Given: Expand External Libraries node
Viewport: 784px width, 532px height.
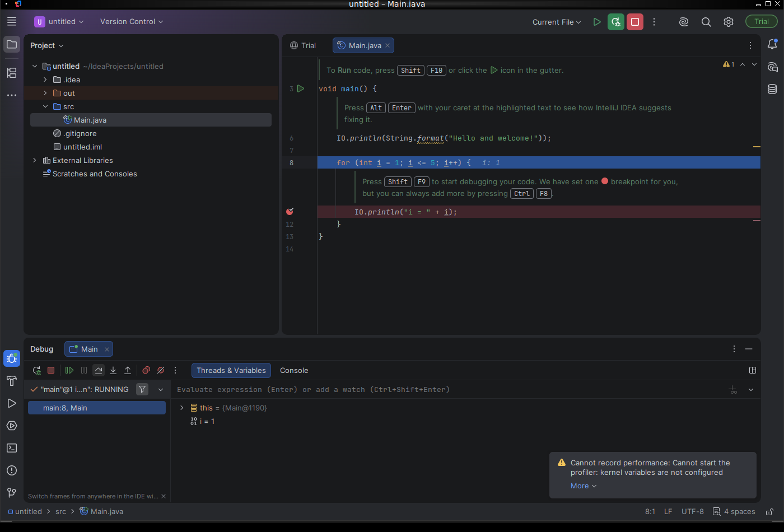Looking at the screenshot, I should [35, 160].
